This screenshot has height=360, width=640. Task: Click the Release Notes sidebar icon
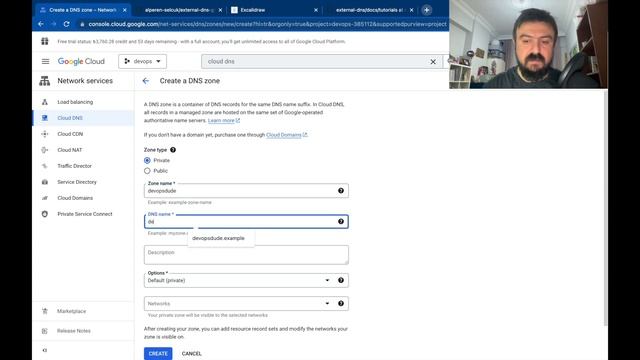[45, 331]
